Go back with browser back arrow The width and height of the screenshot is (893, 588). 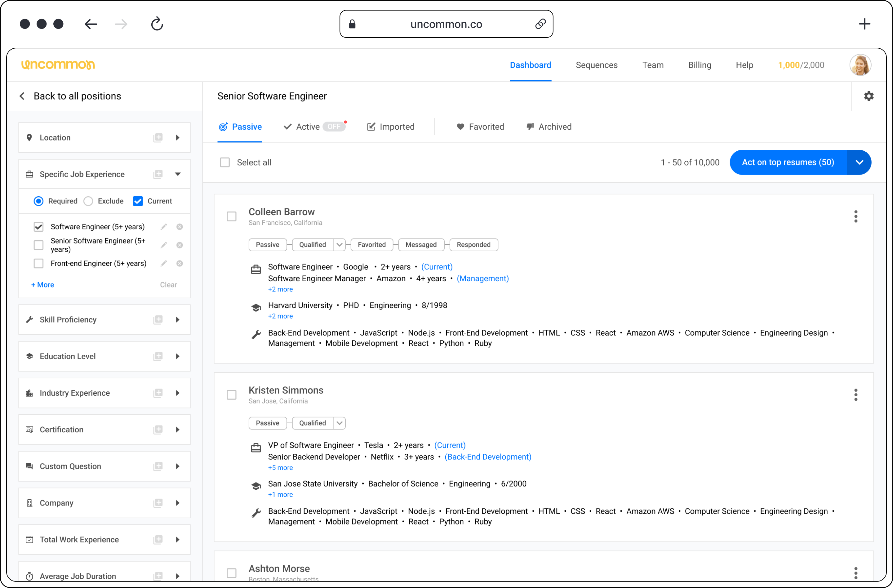pos(91,24)
